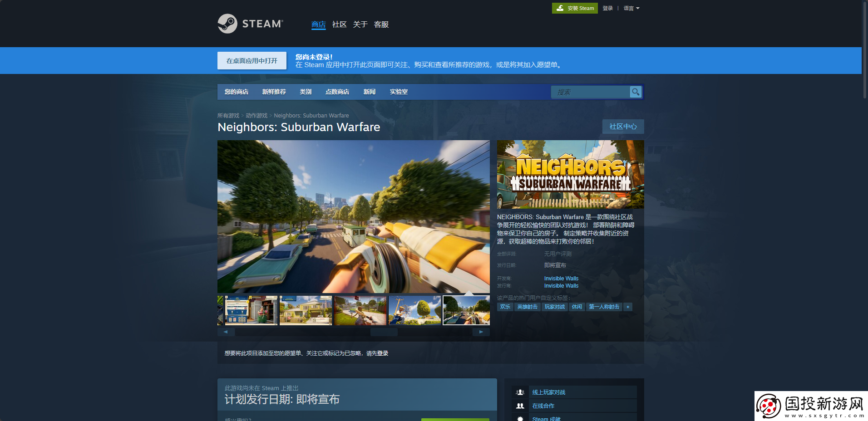
Task: Open the 实验室 labs menu item
Action: point(399,92)
